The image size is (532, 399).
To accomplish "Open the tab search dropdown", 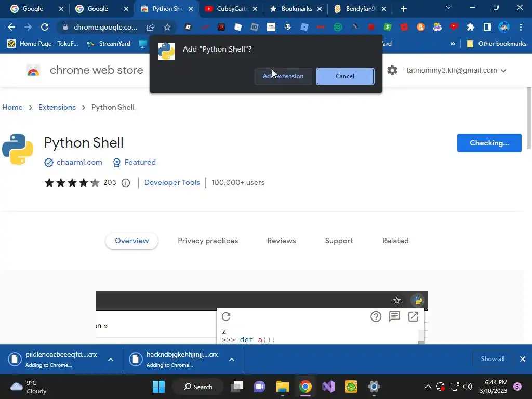I will click(x=448, y=7).
